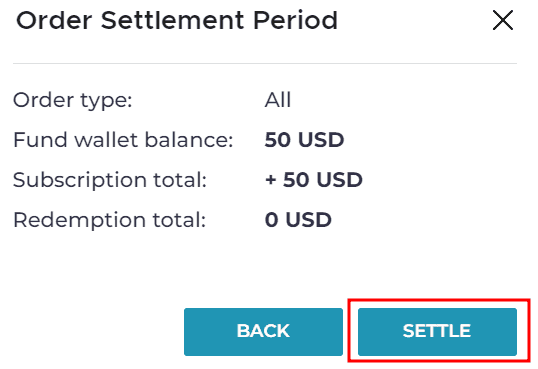Click the SETTLE button
This screenshot has width=538, height=369.
[437, 332]
